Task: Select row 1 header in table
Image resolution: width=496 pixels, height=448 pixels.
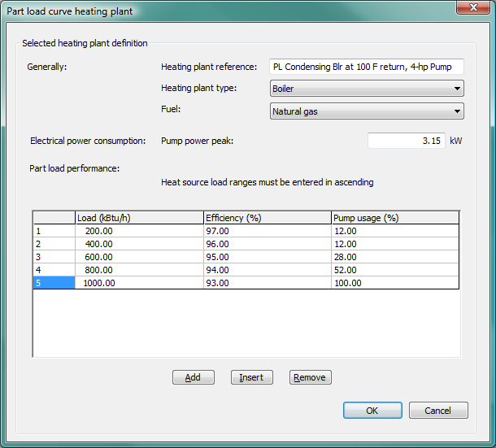Action: pyautogui.click(x=54, y=231)
